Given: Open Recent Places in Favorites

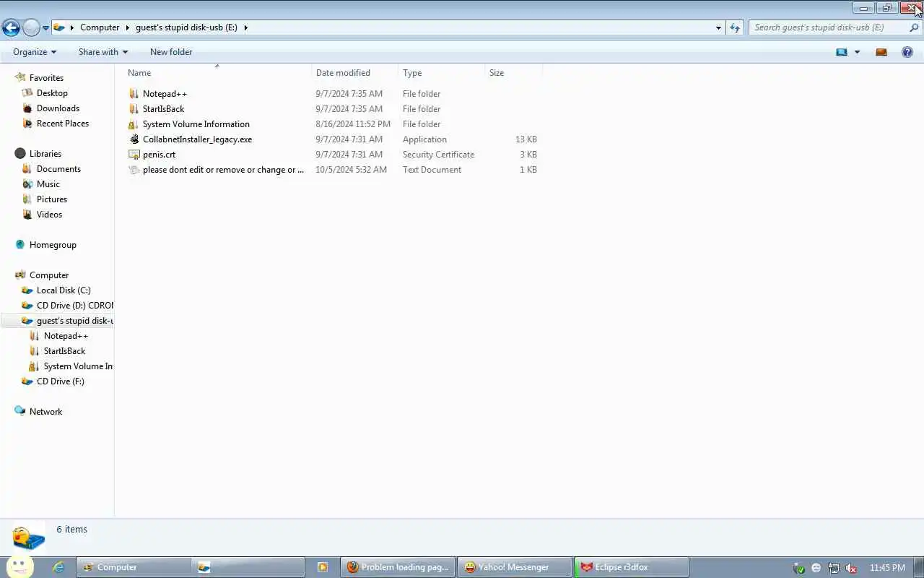Looking at the screenshot, I should (63, 124).
